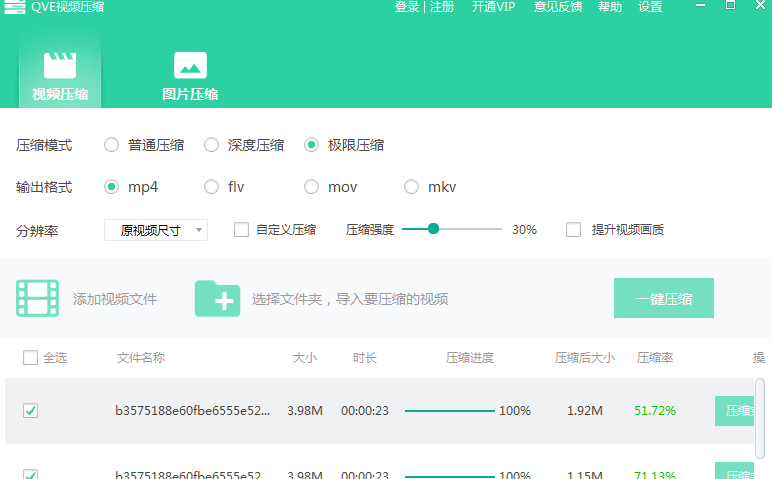Click the 添加视频文件 label
This screenshot has height=479, width=772.
coord(115,299)
